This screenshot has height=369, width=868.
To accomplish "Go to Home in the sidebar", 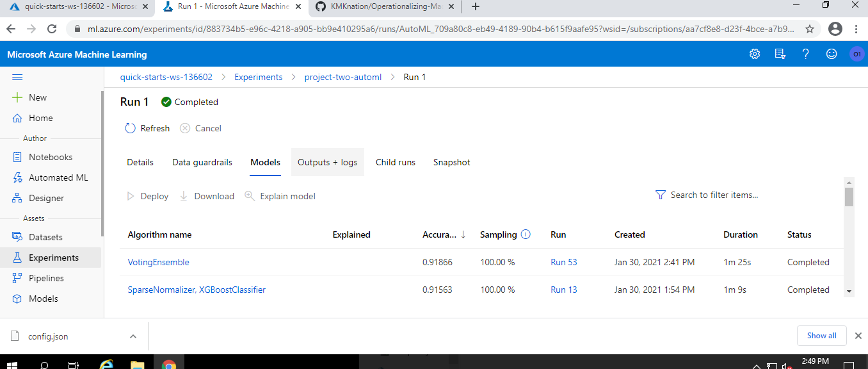I will pos(40,118).
